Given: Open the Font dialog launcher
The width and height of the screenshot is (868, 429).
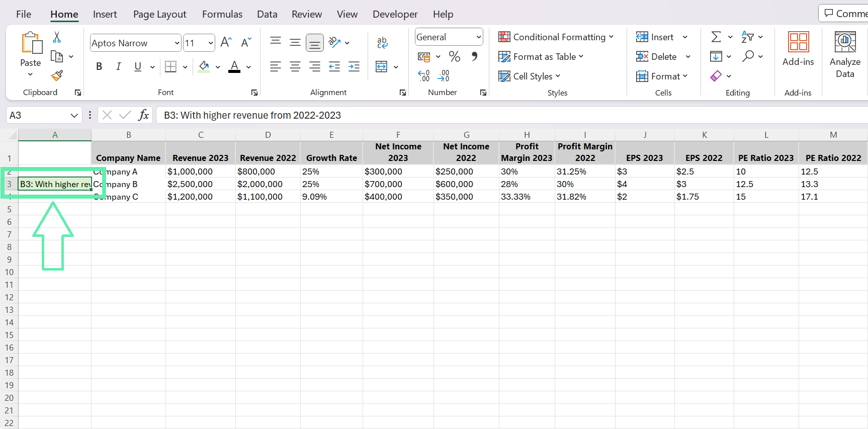Looking at the screenshot, I should pos(254,93).
